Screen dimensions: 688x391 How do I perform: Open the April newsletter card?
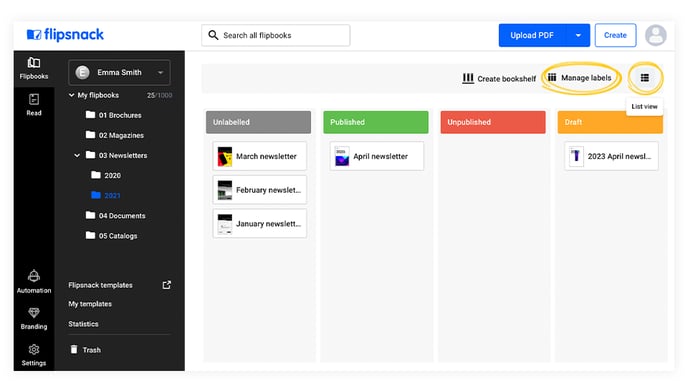377,156
